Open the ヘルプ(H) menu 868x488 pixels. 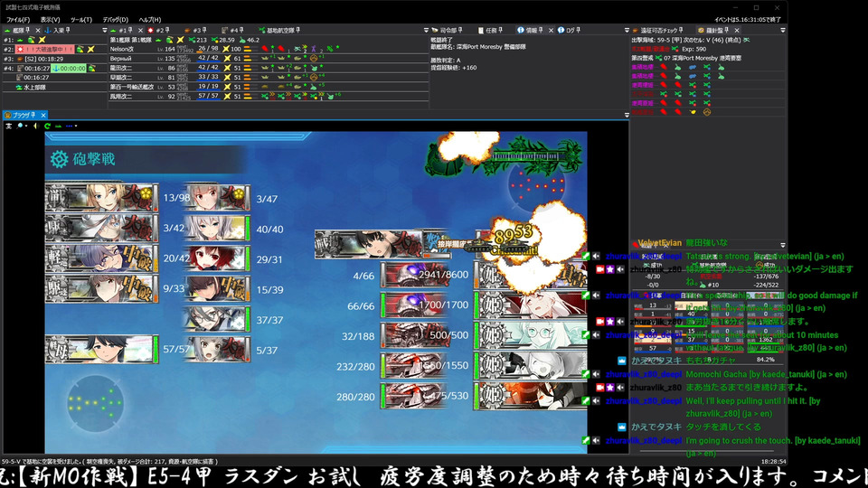[x=149, y=19]
